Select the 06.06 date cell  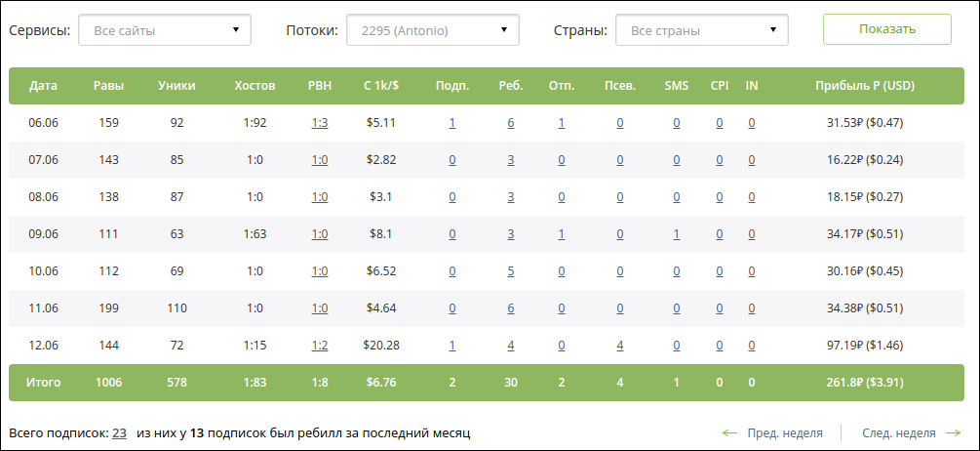(43, 123)
